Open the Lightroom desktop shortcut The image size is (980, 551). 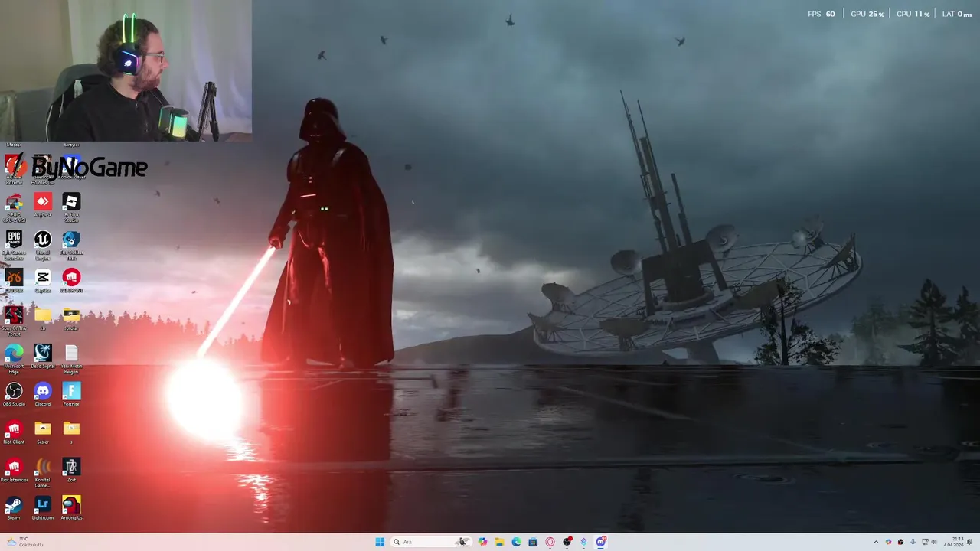43,508
